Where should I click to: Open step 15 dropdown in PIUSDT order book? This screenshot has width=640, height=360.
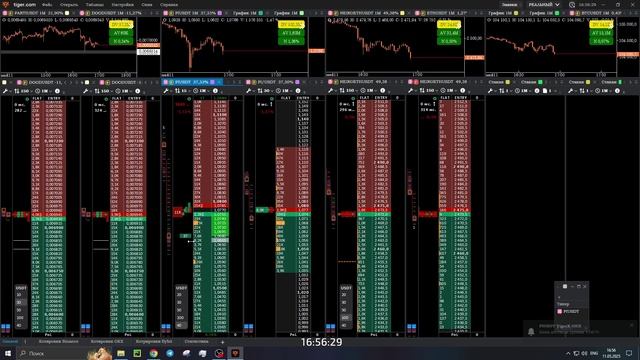click(182, 91)
